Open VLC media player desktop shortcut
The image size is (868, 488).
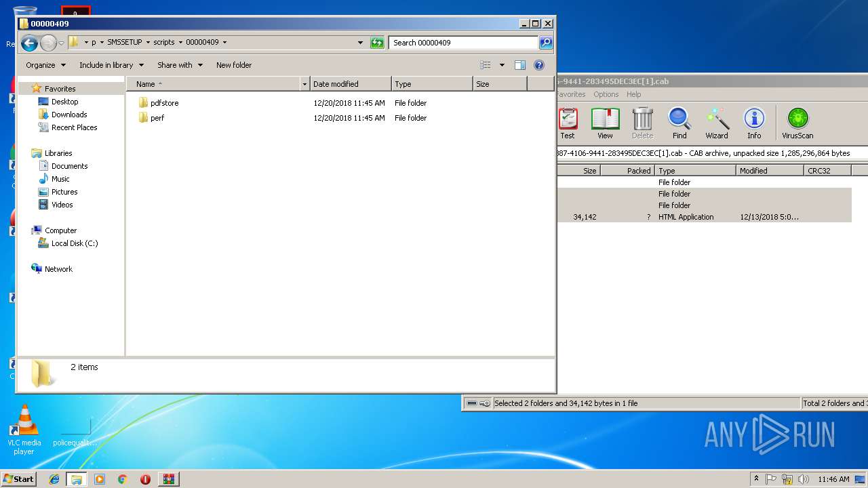click(24, 430)
